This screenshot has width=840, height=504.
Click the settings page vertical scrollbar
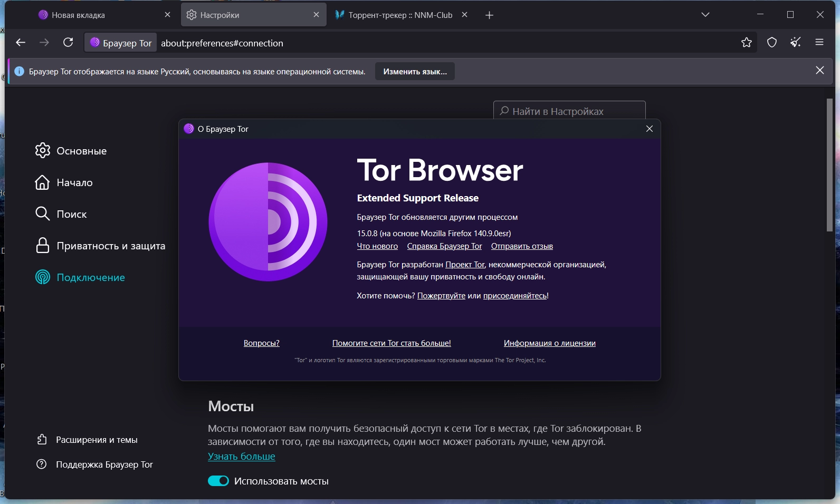[829, 165]
